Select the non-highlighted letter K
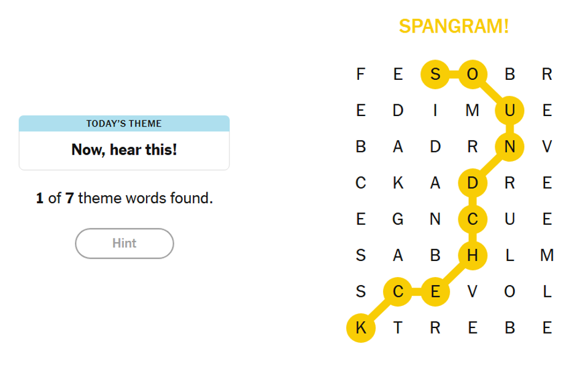Viewport: 588px width, 371px height. coord(398,183)
